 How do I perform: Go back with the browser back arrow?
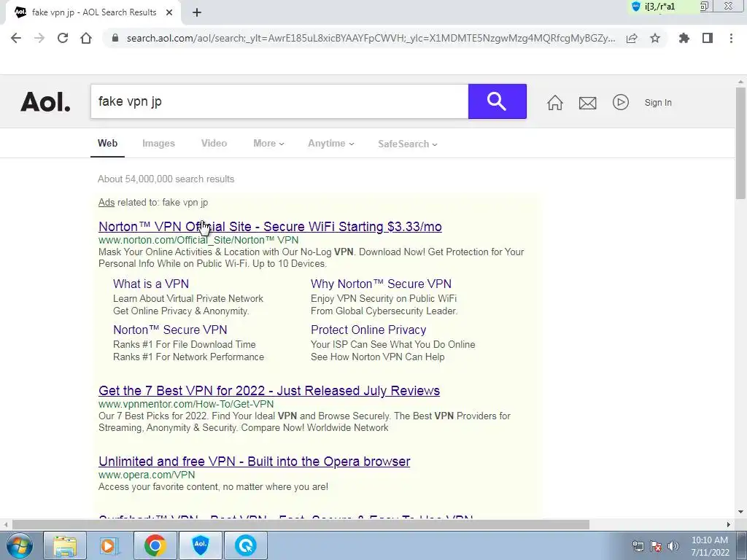[x=16, y=38]
